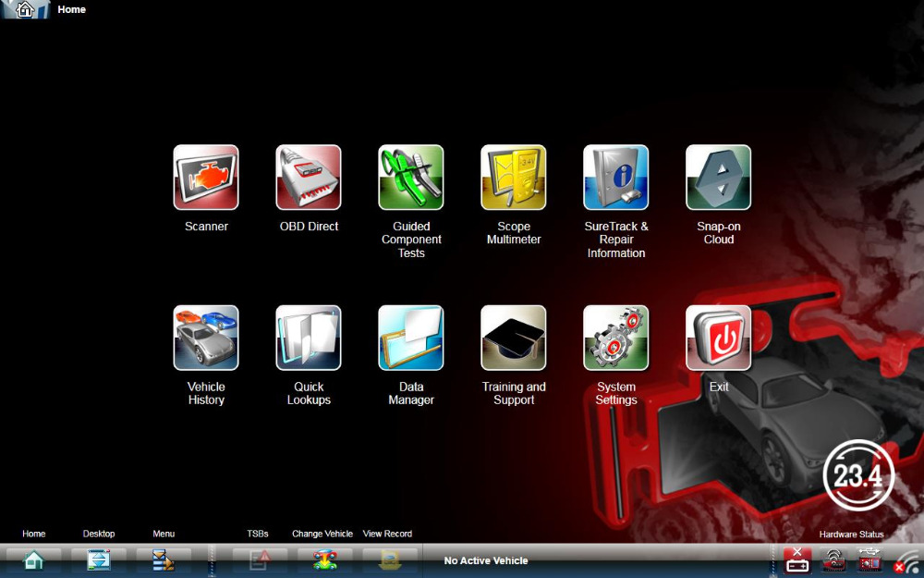
Task: Open SureTrack & Repair Information
Action: [615, 178]
